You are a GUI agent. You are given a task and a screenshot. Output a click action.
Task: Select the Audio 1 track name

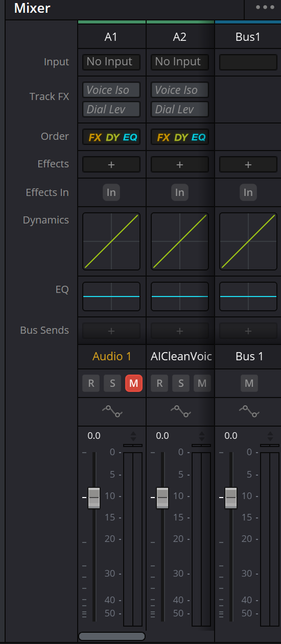[x=112, y=356]
